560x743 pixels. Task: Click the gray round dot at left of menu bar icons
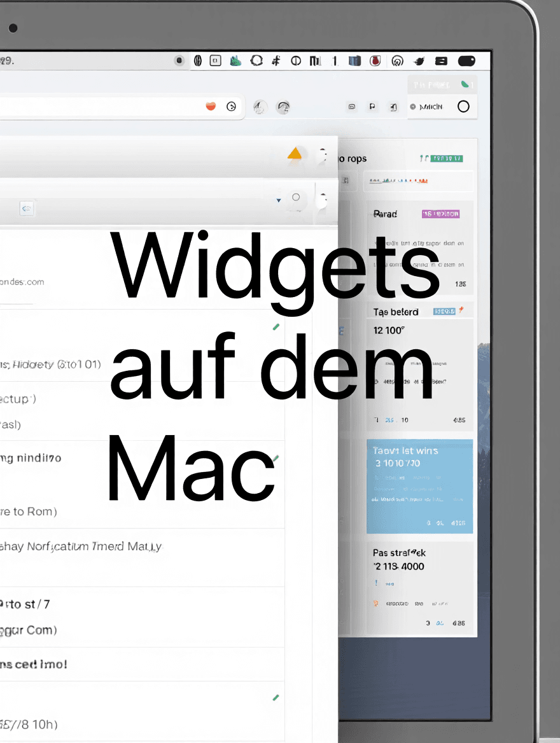pyautogui.click(x=179, y=60)
